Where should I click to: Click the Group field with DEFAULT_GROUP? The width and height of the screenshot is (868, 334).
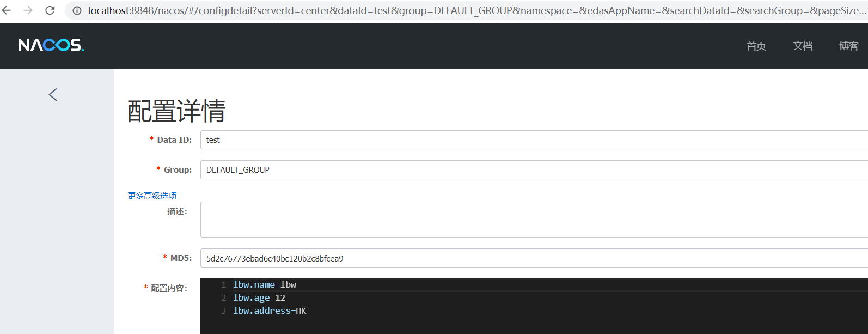click(534, 170)
